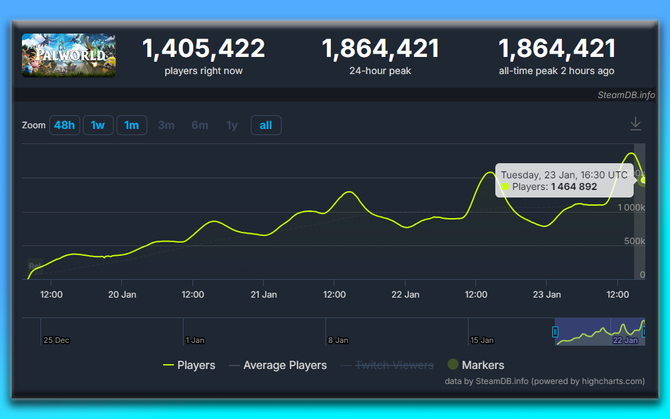Screen dimensions: 670x419
Task: Click the '25 Dec' navigator date label
Action: click(x=56, y=340)
